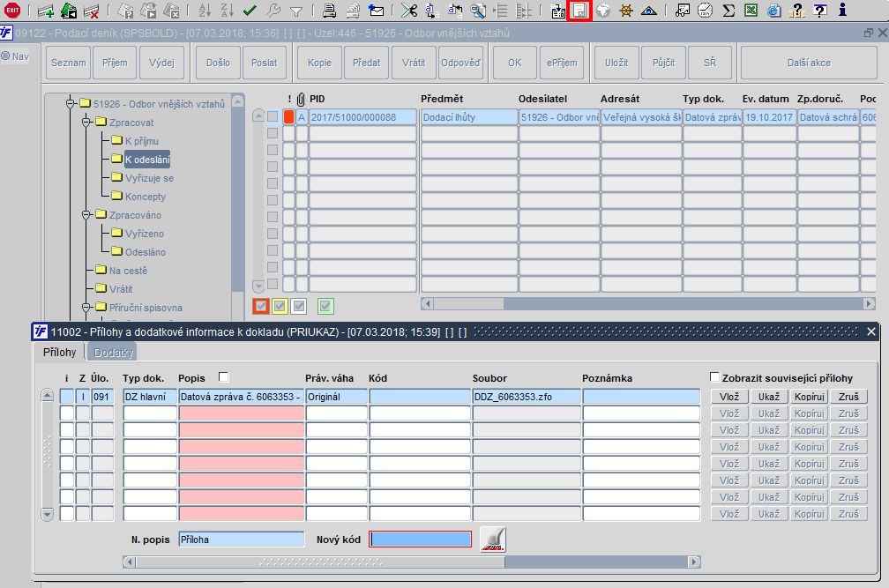
Task: Click Ukaž for DDZ_6063353.zfo row
Action: 769,397
